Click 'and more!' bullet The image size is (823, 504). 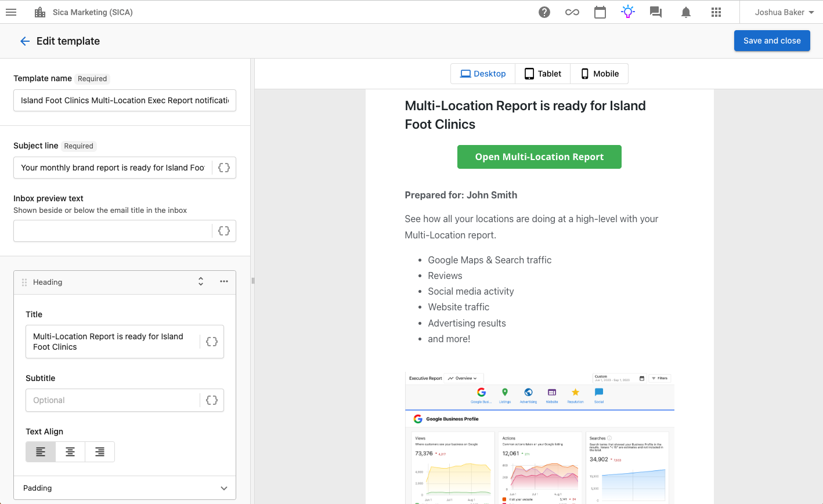pos(449,339)
